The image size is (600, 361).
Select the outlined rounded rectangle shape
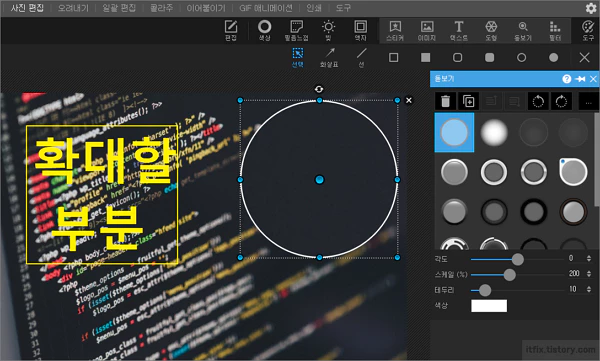457,57
